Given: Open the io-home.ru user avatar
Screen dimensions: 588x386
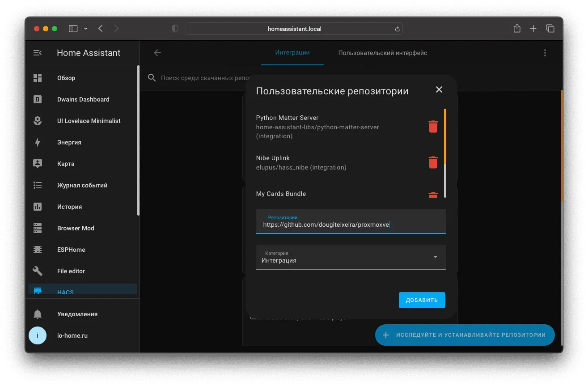Looking at the screenshot, I should pos(38,335).
